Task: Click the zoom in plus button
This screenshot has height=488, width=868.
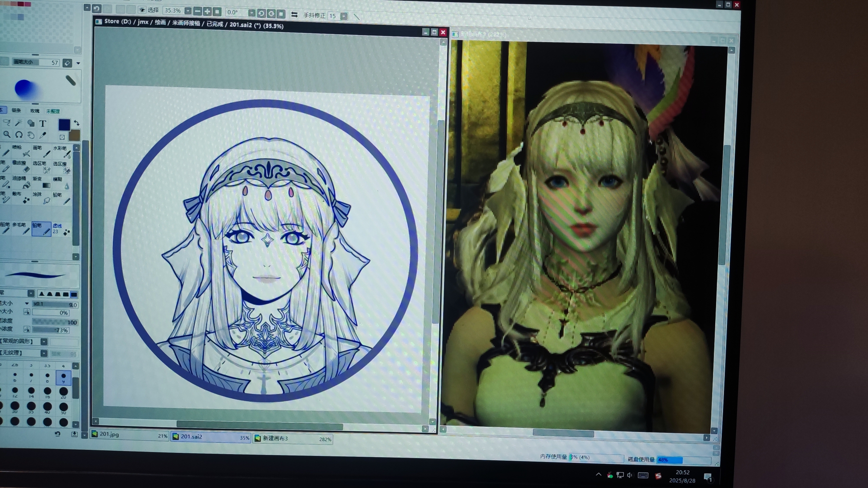Action: pyautogui.click(x=207, y=12)
